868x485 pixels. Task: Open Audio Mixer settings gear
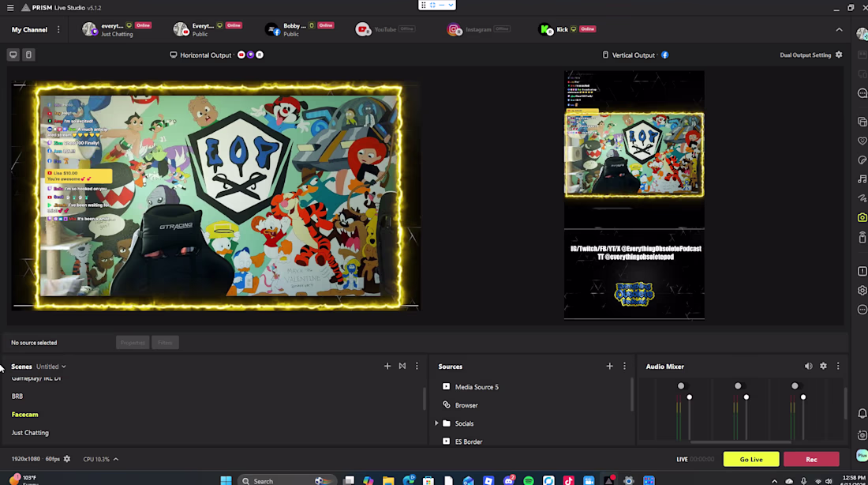(823, 367)
